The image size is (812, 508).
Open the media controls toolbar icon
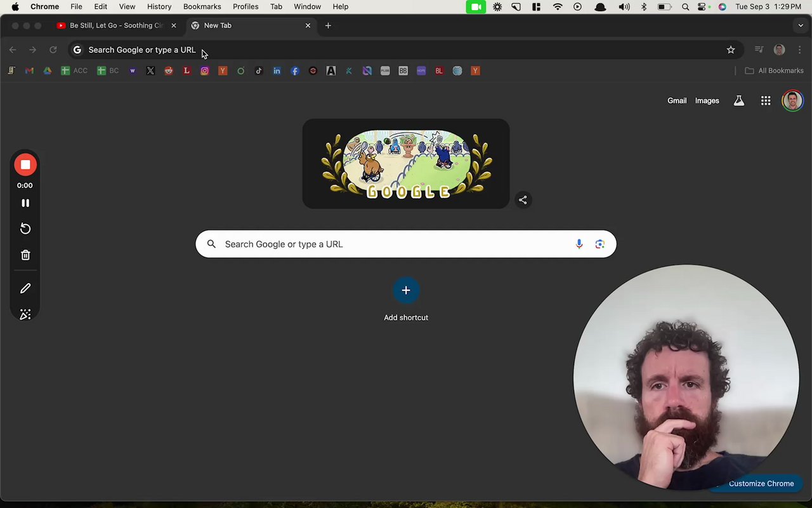click(x=759, y=50)
